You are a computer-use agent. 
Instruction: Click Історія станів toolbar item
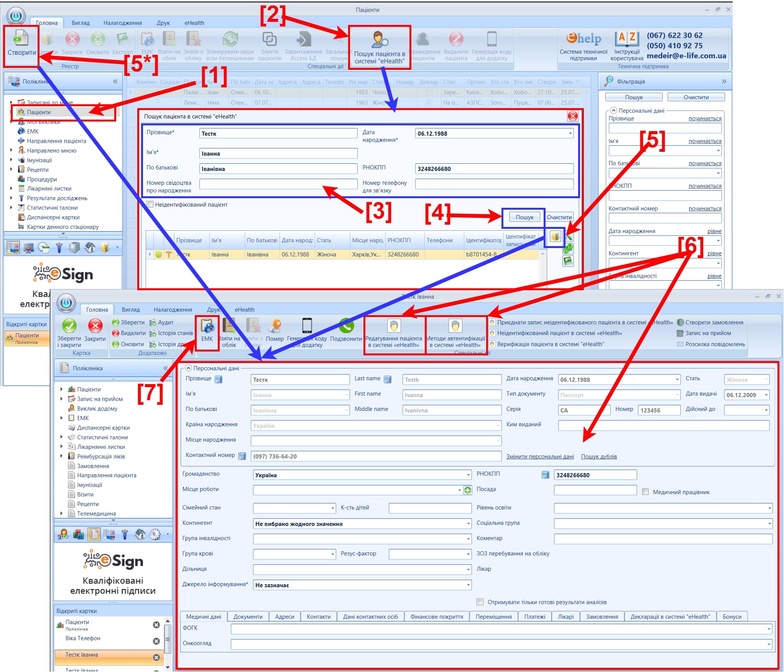[171, 333]
